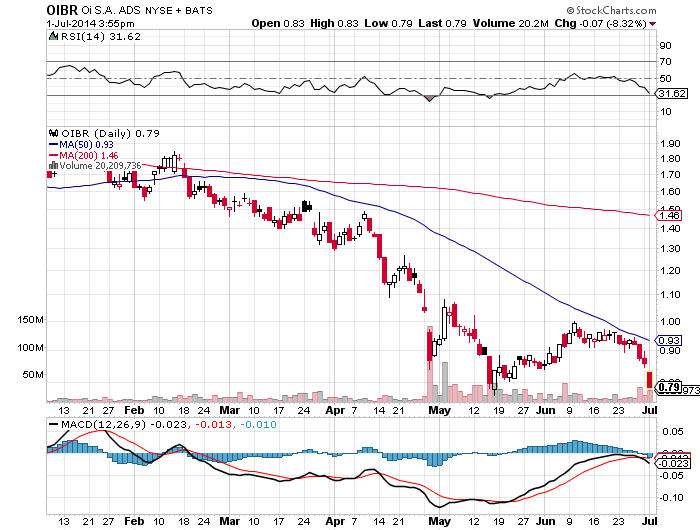Click the MA(200) 1.46 legend entry
700x530 pixels.
pos(83,155)
